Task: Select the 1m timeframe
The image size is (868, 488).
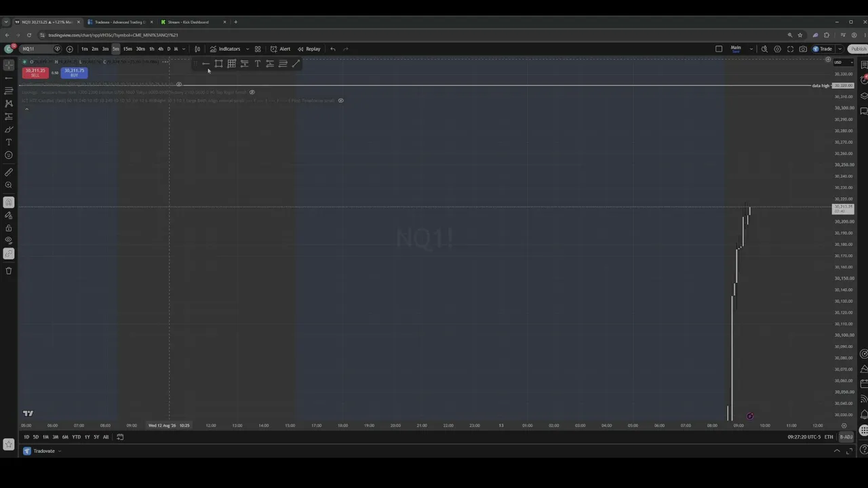Action: (x=84, y=49)
